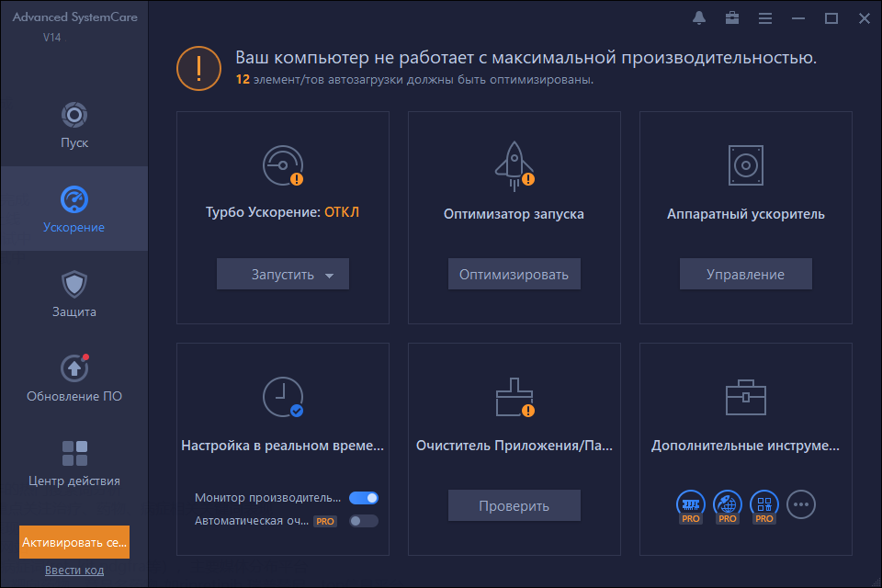Image resolution: width=882 pixels, height=588 pixels.
Task: Open the Ввести код link
Action: point(74,570)
